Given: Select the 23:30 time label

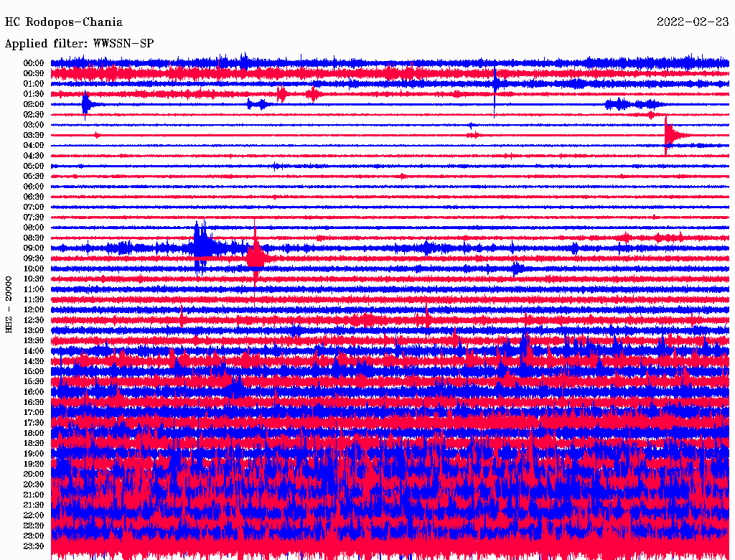Looking at the screenshot, I should click(x=34, y=546).
